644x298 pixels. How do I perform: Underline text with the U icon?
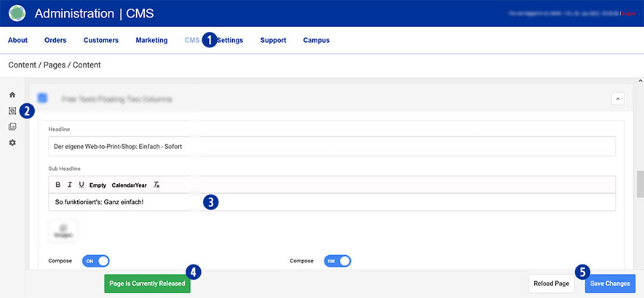tap(81, 185)
